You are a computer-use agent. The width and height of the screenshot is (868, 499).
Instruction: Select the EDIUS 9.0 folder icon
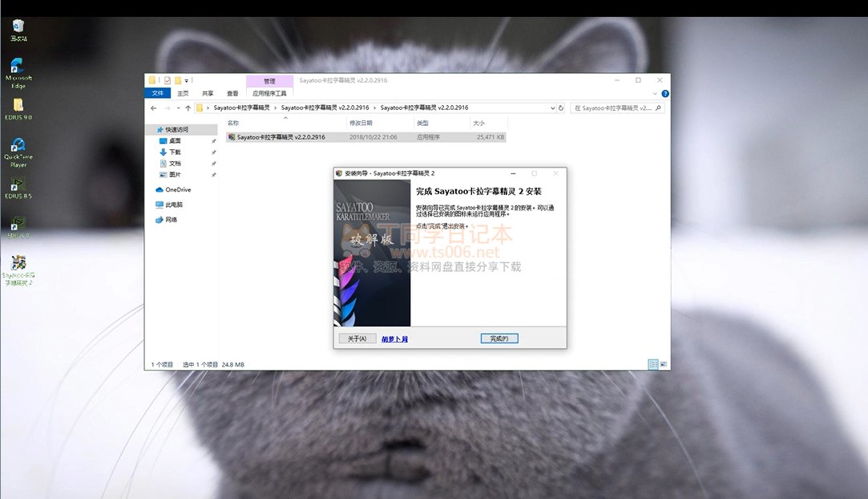[18, 107]
